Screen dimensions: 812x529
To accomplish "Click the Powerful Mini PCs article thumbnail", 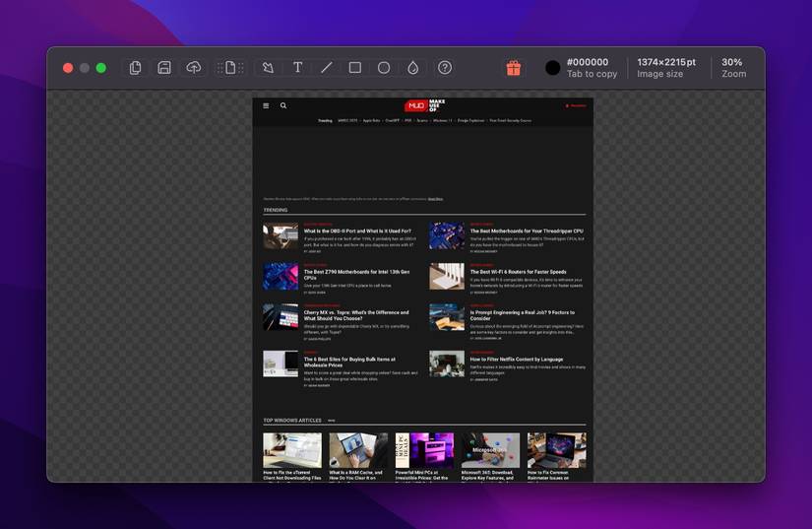I will pyautogui.click(x=424, y=451).
